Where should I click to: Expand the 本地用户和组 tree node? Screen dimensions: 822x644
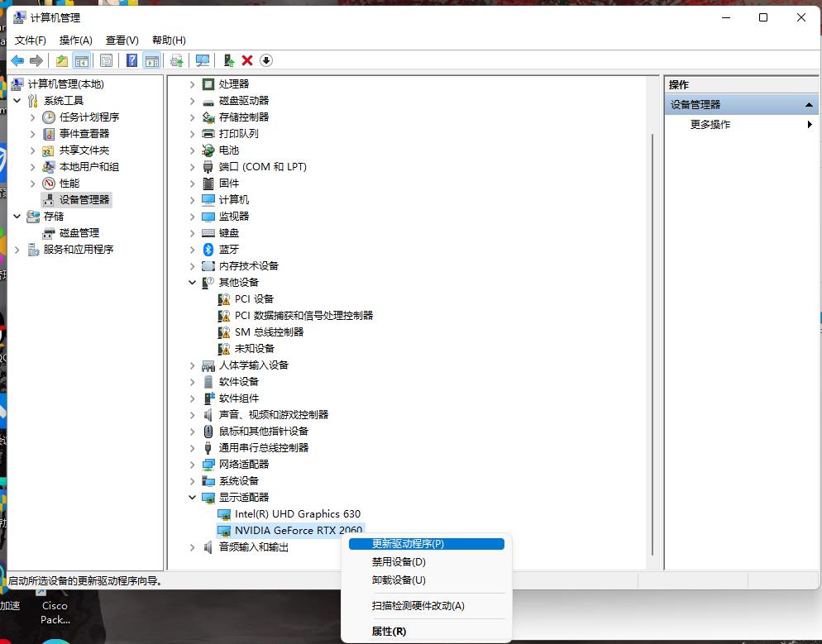click(x=32, y=167)
